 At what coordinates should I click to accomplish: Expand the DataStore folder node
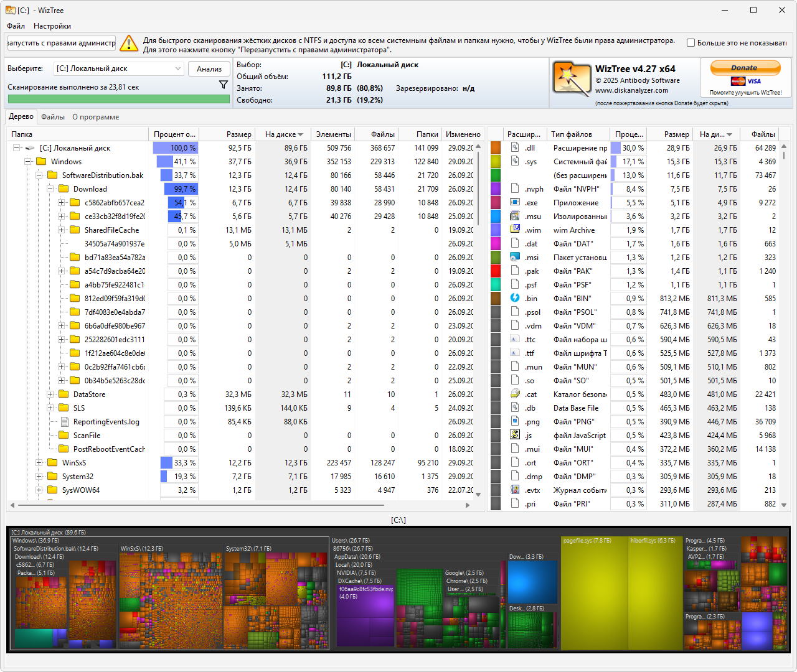pyautogui.click(x=50, y=394)
